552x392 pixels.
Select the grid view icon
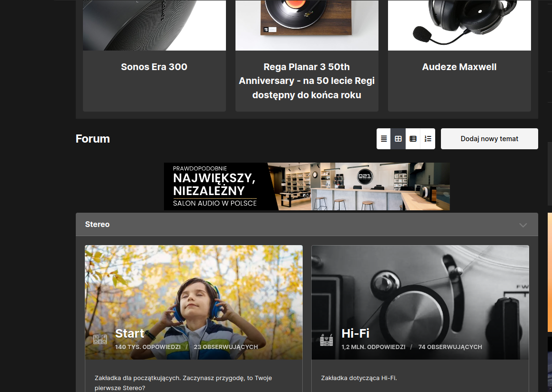pyautogui.click(x=398, y=139)
